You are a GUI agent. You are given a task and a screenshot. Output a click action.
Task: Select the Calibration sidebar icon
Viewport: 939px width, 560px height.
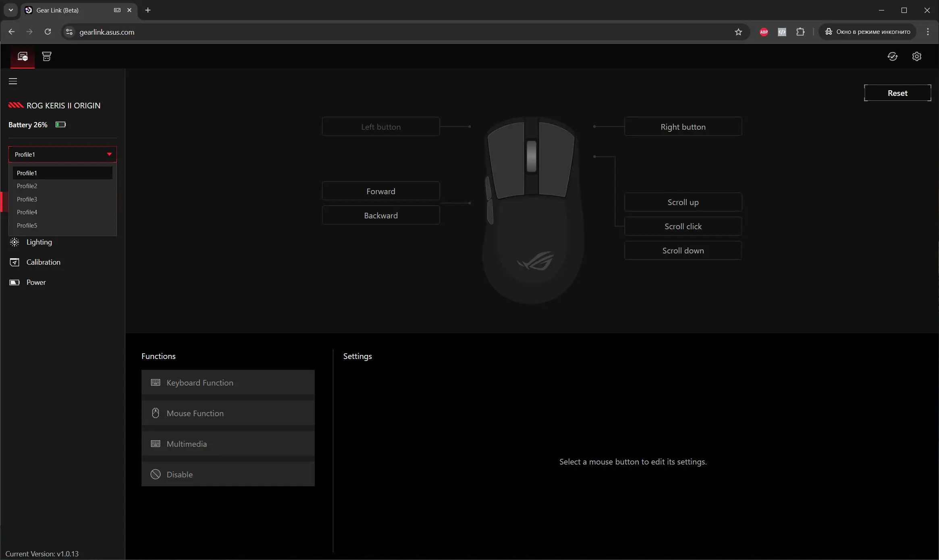pyautogui.click(x=14, y=262)
